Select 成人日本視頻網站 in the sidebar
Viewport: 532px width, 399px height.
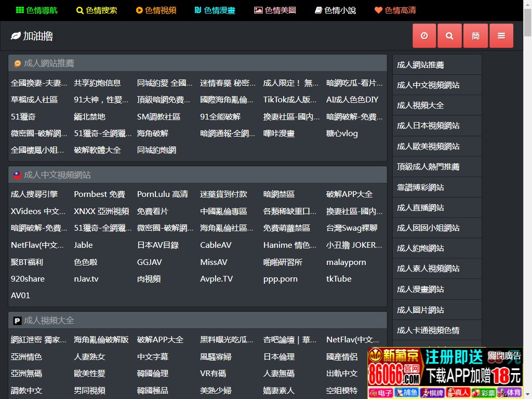coord(437,126)
